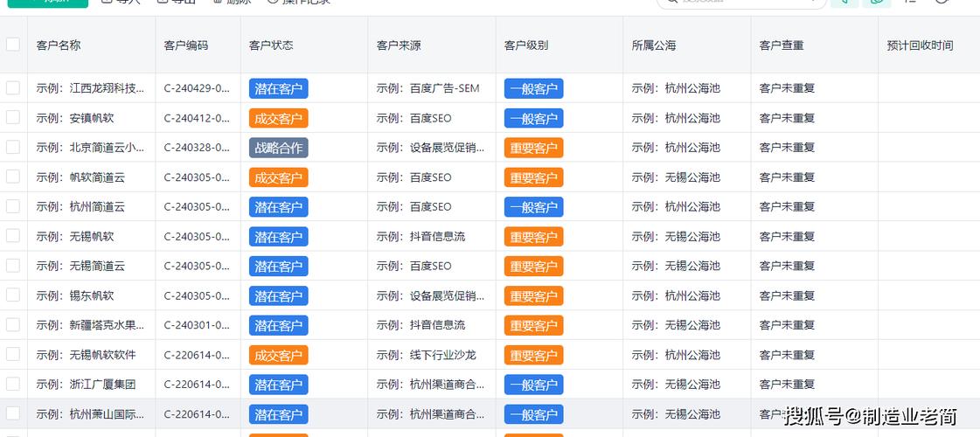Click 一般客户 level tag for 江西龙翔科技

tap(534, 89)
